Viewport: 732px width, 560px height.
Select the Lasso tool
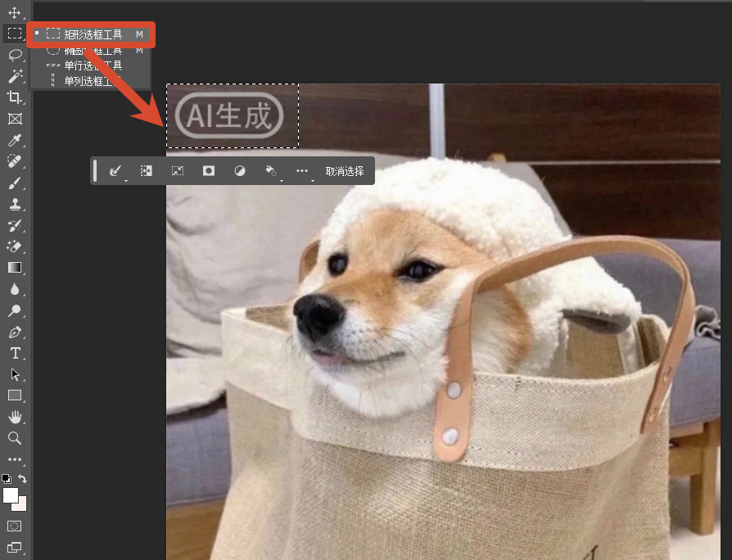15,55
